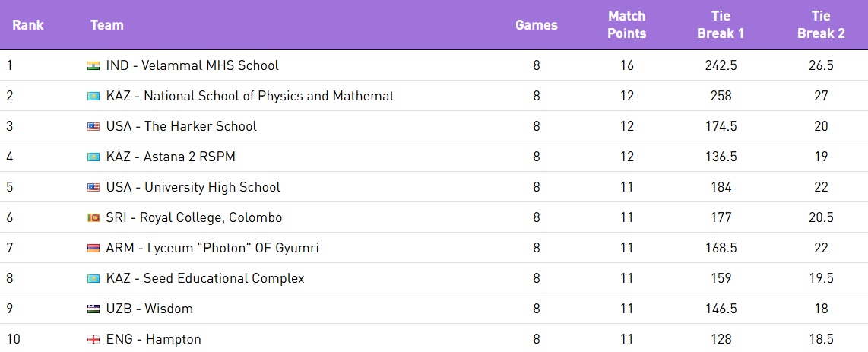This screenshot has width=868, height=352.
Task: Click the England flag beside Hampton
Action: [x=93, y=339]
